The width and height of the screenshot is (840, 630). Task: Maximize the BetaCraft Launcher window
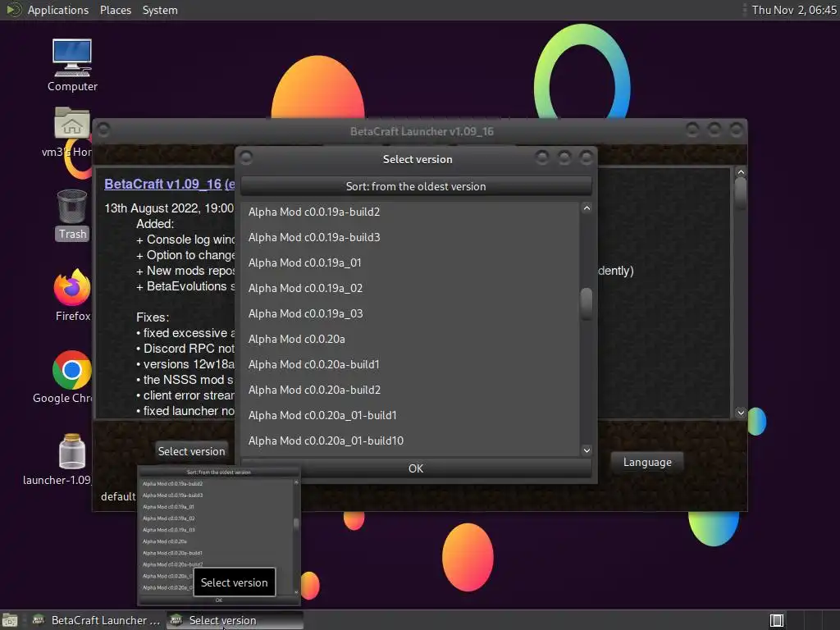[714, 130]
